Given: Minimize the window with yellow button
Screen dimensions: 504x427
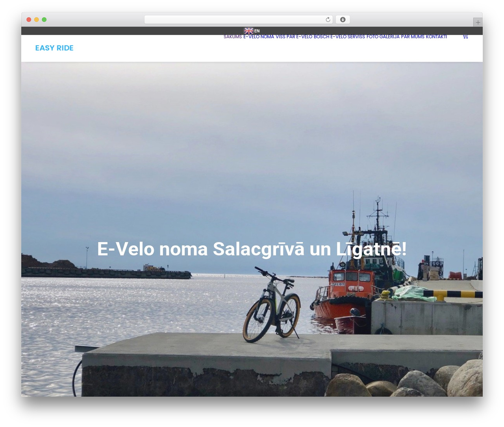Looking at the screenshot, I should [x=37, y=20].
